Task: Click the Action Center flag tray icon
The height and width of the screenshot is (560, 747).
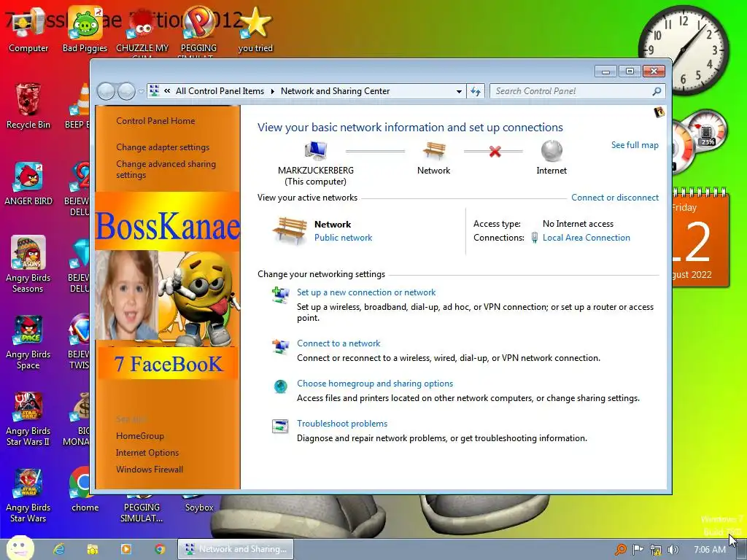Action: coord(638,550)
